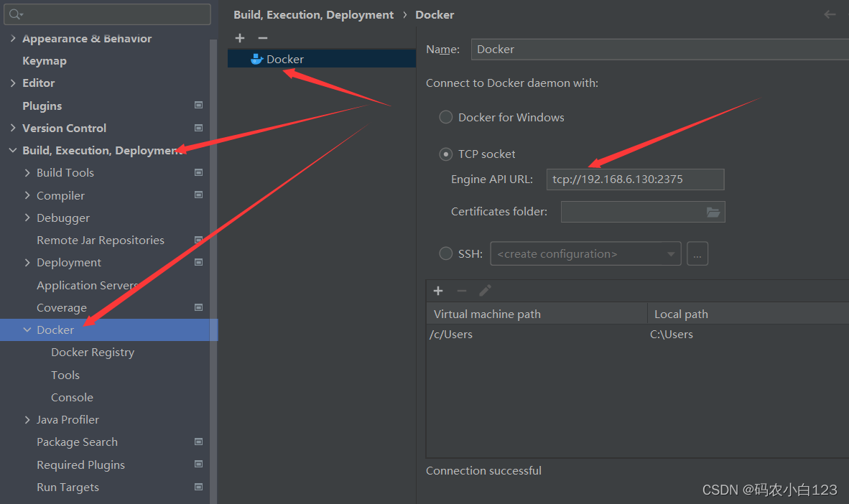Open Docker Console settings

click(72, 397)
